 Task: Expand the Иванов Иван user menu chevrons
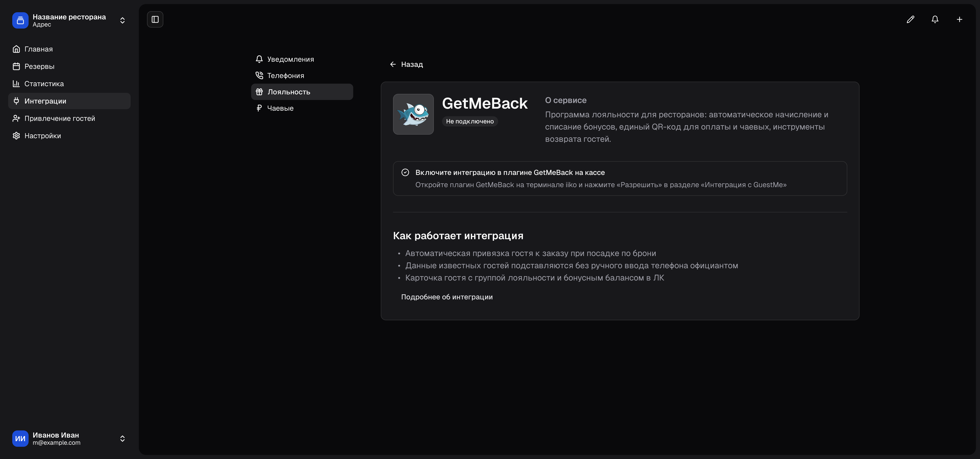tap(122, 439)
